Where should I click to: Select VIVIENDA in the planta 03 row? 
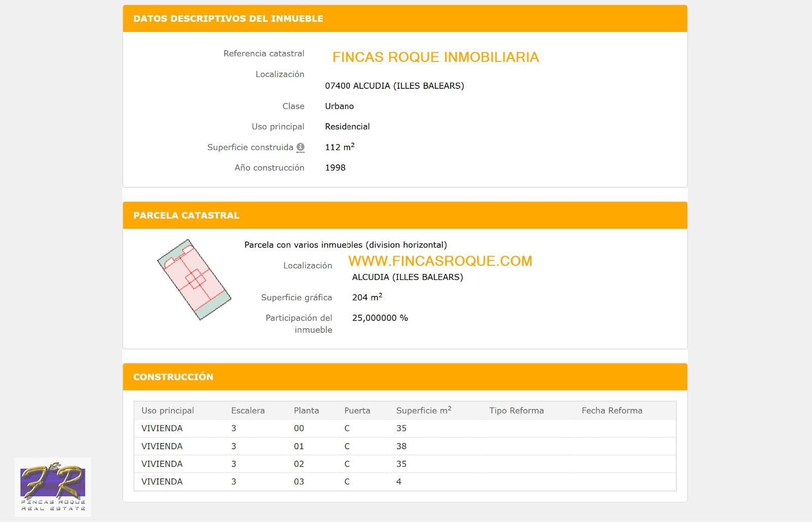click(x=162, y=481)
